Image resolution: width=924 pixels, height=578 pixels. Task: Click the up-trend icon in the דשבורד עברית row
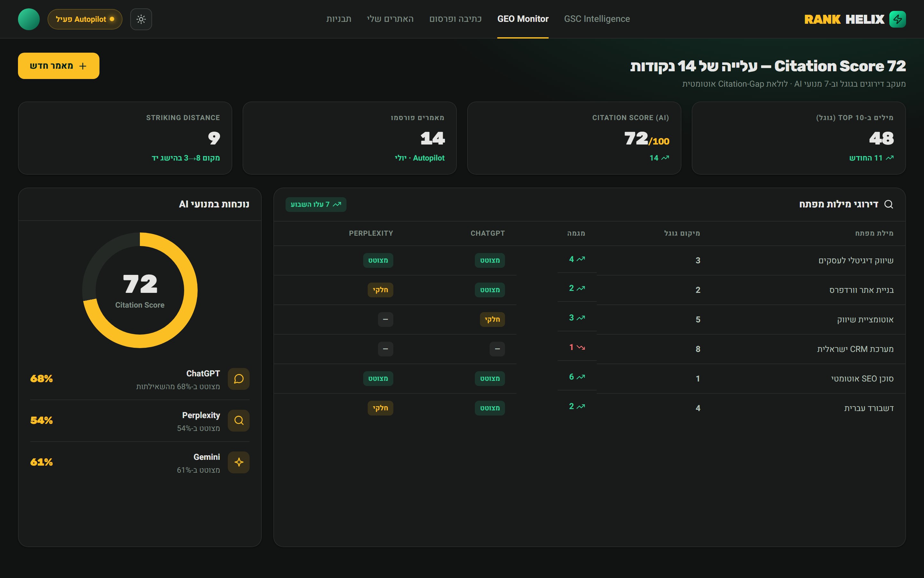click(x=581, y=406)
